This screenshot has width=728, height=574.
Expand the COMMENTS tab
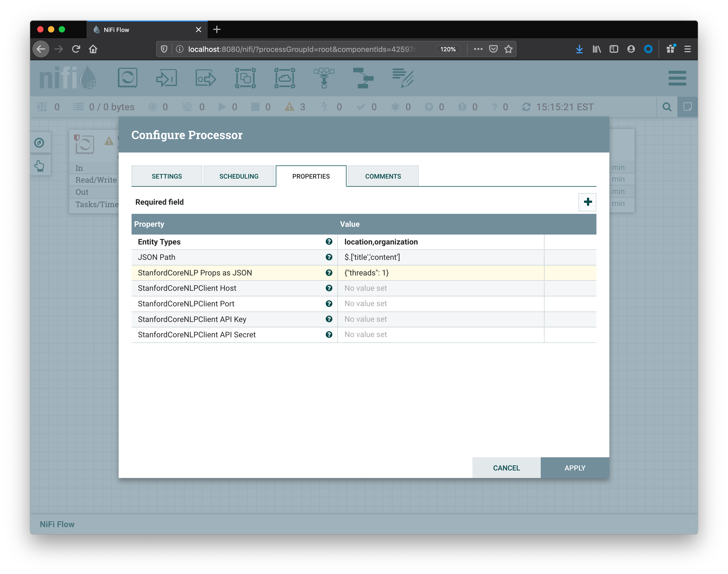click(382, 176)
